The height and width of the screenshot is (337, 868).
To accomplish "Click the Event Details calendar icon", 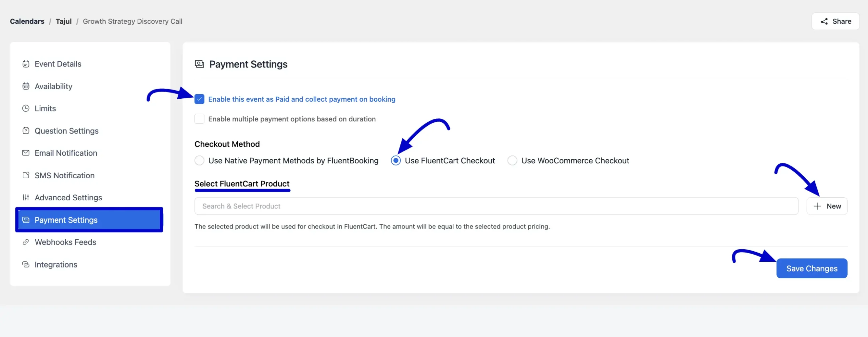I will tap(26, 64).
